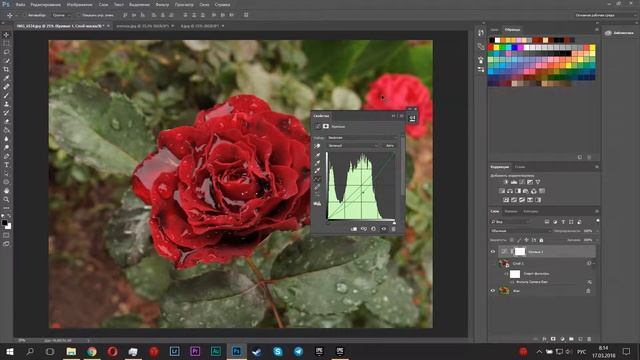Viewport: 640px width, 360px height.
Task: Create a new layer icon in Layers
Action: click(x=580, y=339)
